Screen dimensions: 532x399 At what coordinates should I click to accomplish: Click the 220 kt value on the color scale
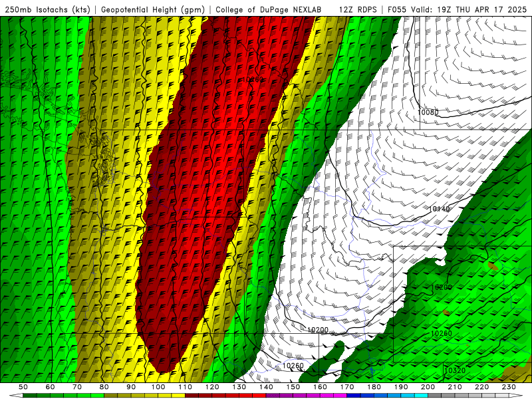tap(481, 387)
